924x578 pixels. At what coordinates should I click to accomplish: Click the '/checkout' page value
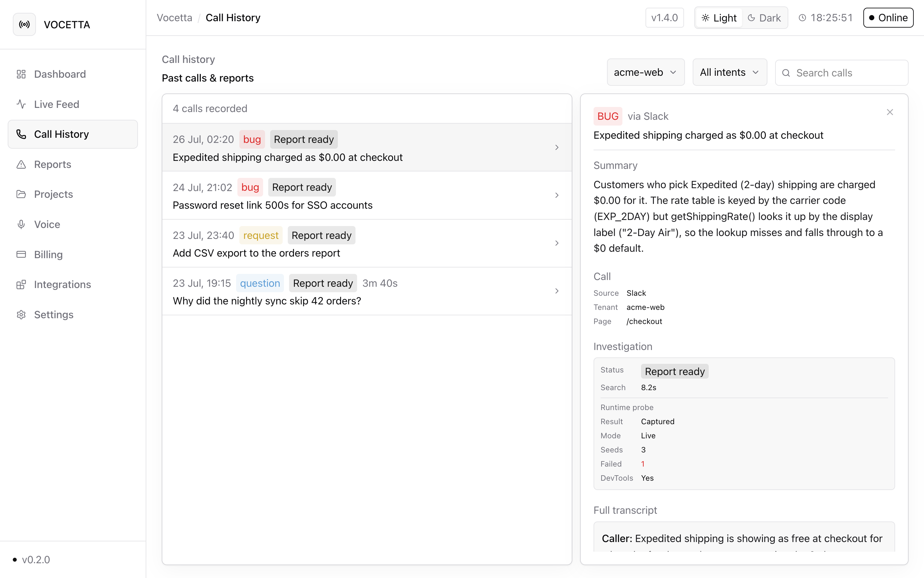(644, 321)
